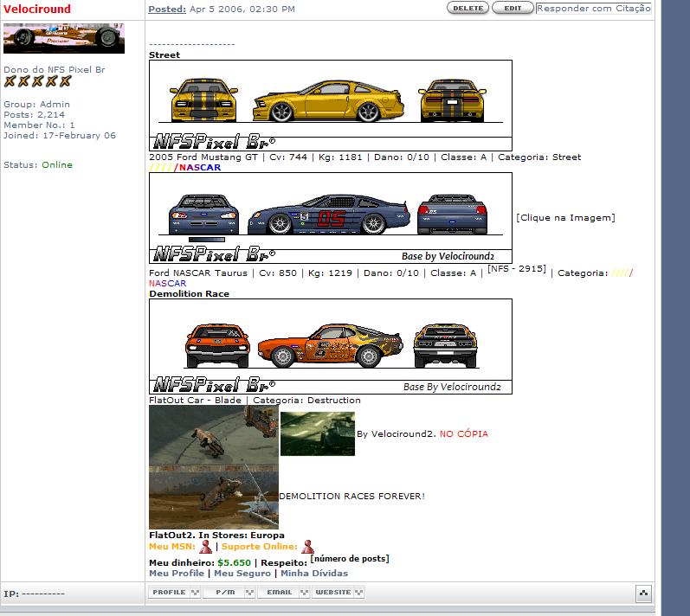
Task: Click Velociround's race car avatar image
Action: 64,38
